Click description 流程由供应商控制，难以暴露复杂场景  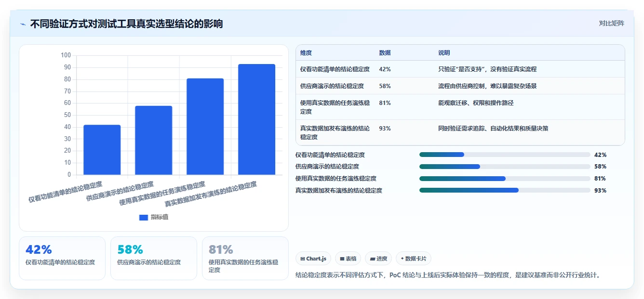487,86
